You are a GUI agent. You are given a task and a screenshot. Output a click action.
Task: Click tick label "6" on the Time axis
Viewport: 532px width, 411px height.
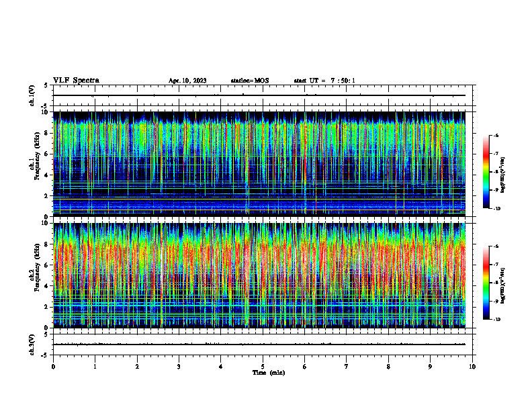click(x=305, y=367)
